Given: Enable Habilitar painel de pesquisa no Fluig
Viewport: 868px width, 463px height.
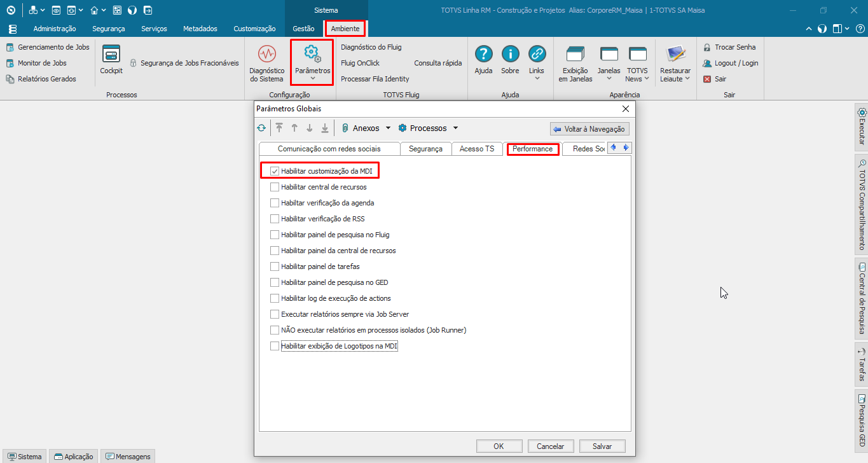Looking at the screenshot, I should click(x=275, y=235).
